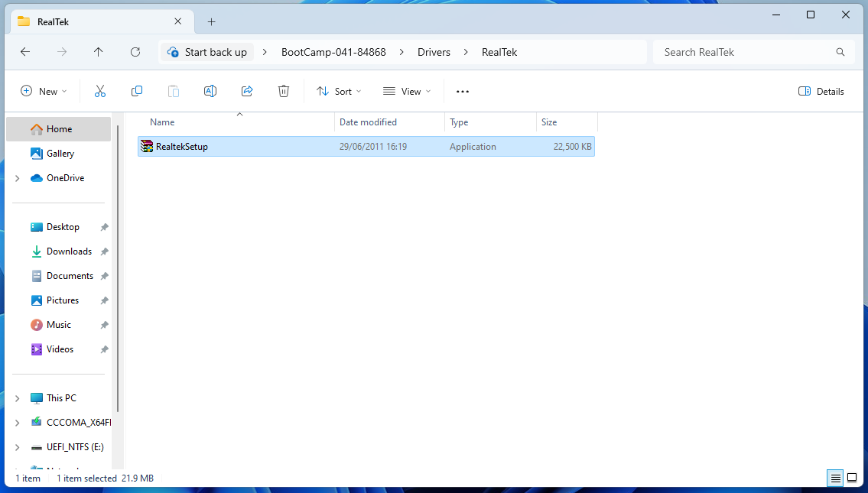Expand breadcrumb chevron after Drivers
Screen dimensions: 868x493
pyautogui.click(x=466, y=52)
